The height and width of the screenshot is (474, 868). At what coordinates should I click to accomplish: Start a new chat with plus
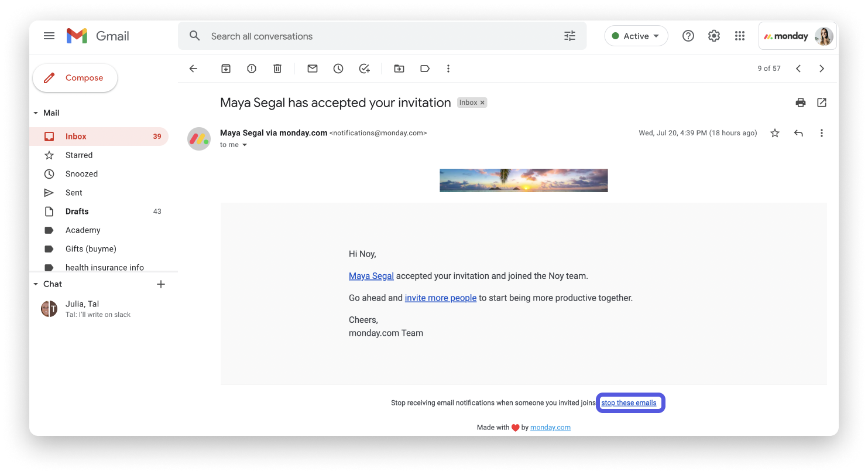point(161,284)
